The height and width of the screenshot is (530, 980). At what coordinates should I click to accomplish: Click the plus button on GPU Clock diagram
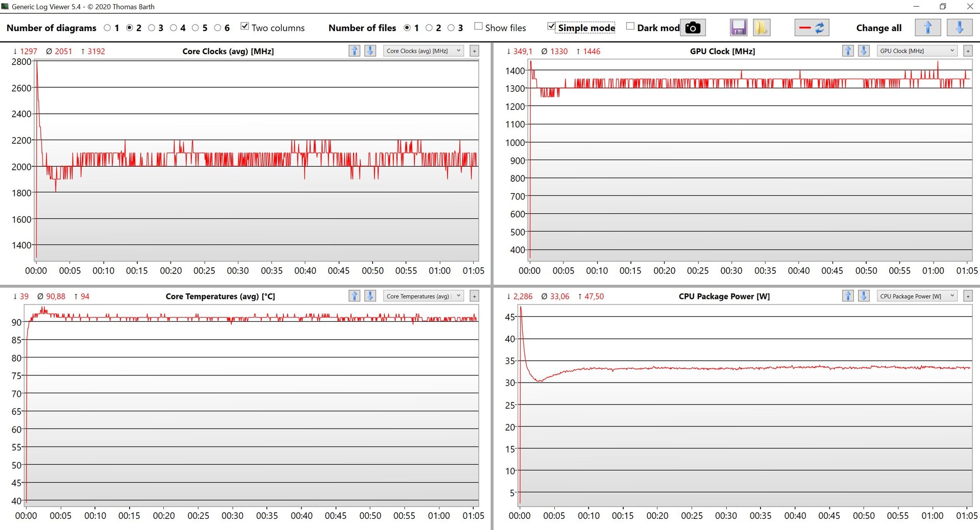tap(968, 51)
